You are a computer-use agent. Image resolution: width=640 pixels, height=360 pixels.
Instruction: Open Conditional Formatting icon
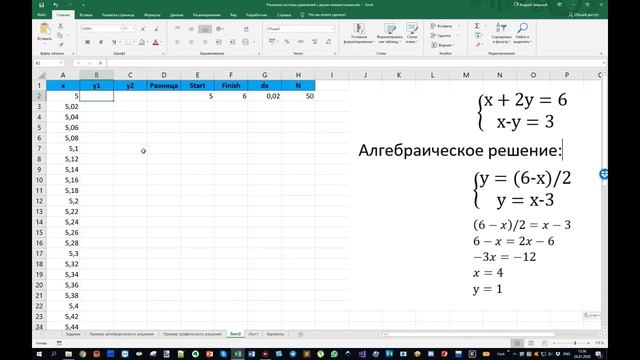[x=359, y=29]
